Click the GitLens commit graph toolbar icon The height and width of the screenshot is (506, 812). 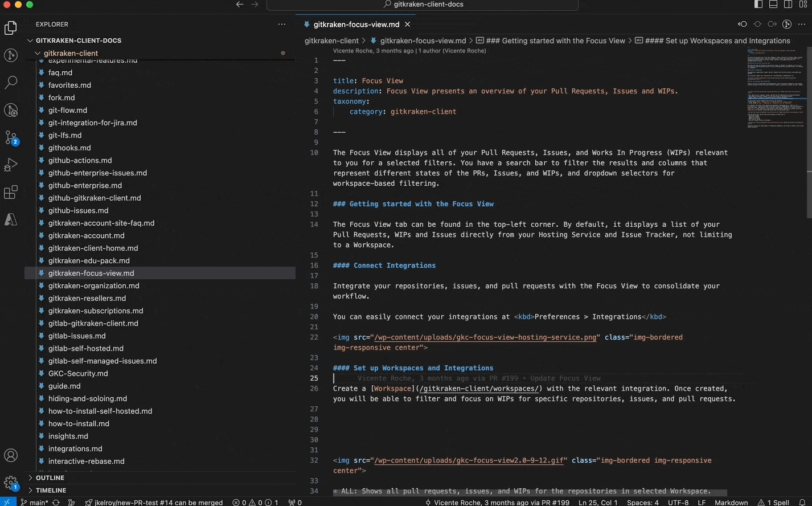point(787,24)
